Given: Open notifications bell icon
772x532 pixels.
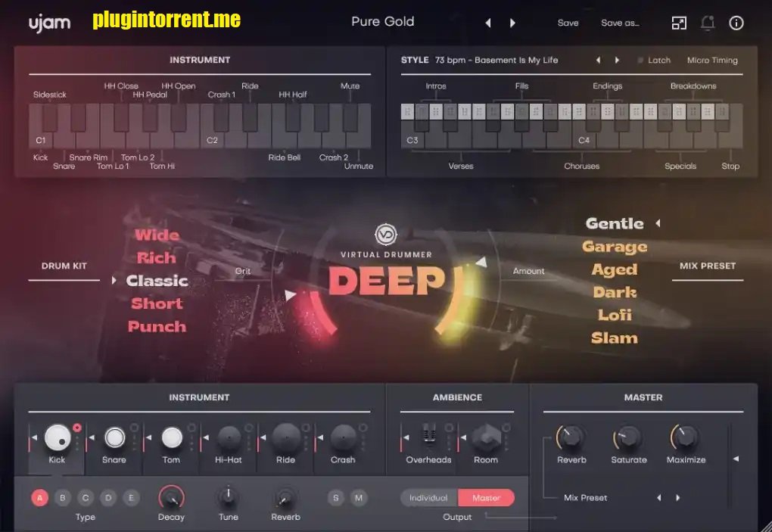Looking at the screenshot, I should click(708, 23).
